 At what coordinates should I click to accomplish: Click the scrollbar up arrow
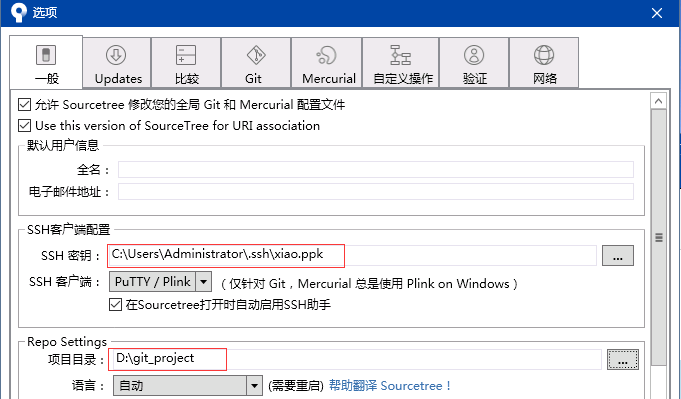[658, 101]
